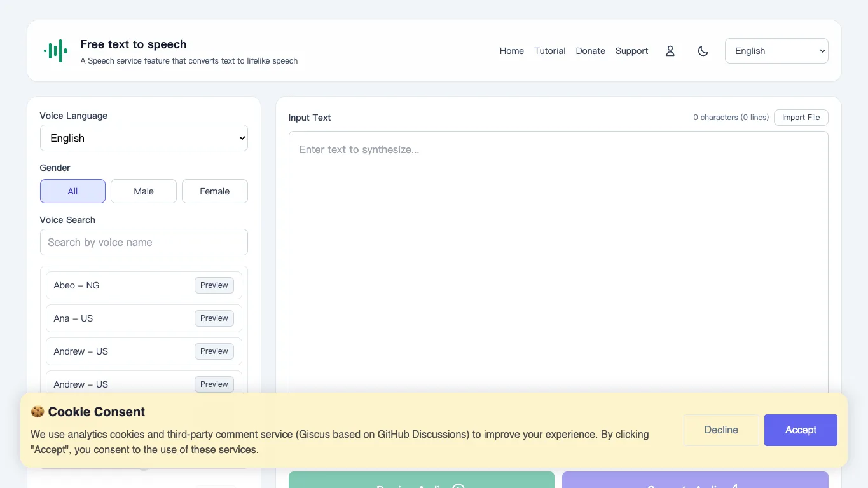
Task: Click the lifelike speech tagline
Action: tap(189, 61)
